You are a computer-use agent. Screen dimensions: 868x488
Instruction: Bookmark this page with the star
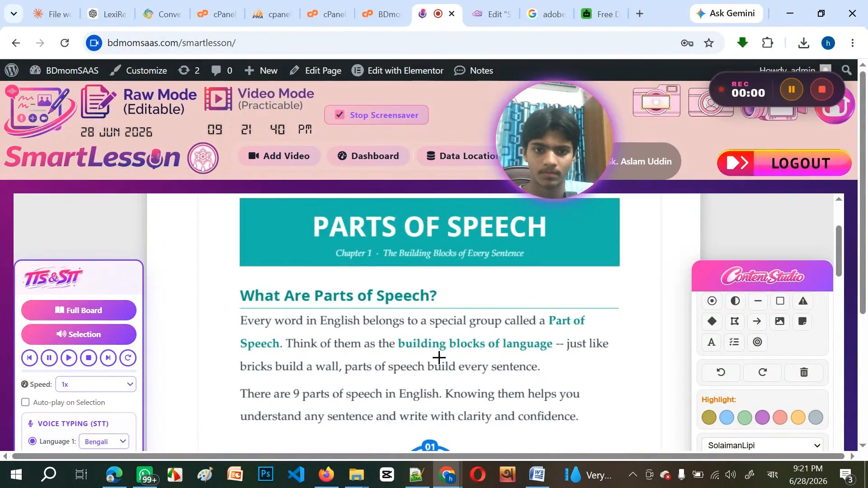(x=709, y=43)
